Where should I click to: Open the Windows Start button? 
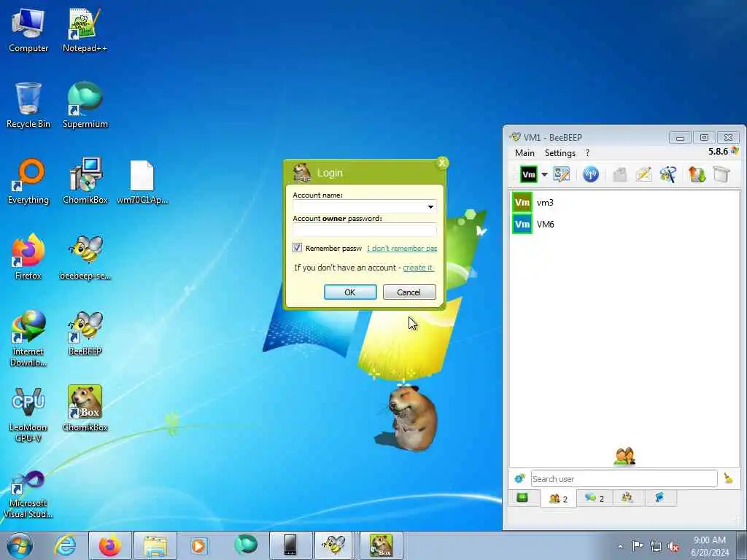coord(20,545)
